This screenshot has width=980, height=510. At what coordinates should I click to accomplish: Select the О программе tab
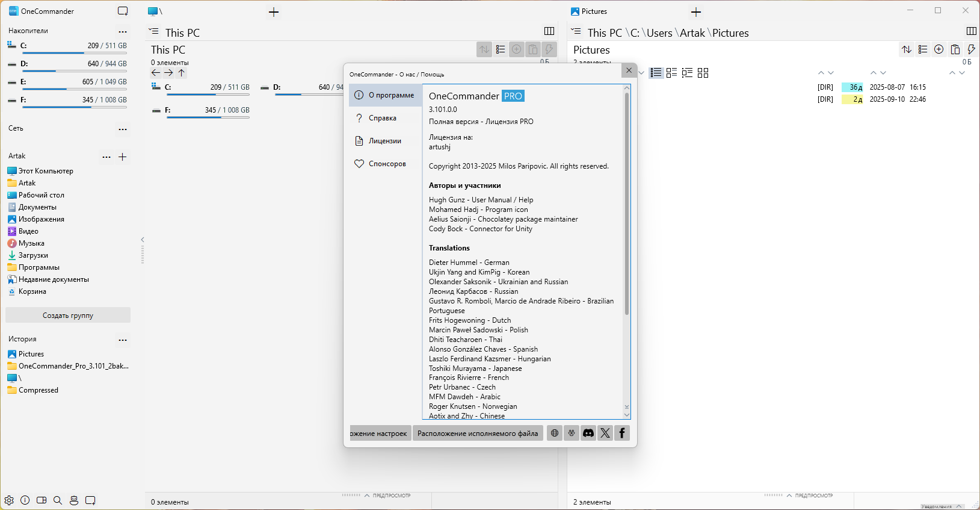386,95
